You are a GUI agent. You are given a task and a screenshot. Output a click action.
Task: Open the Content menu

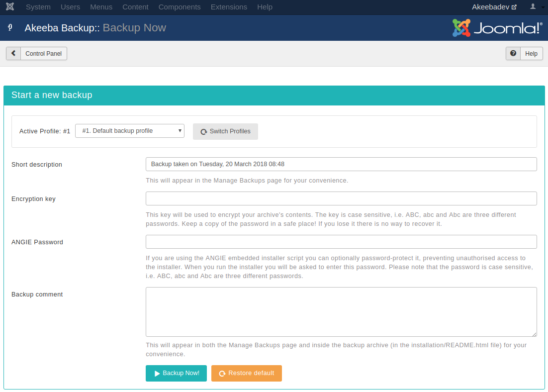click(135, 7)
